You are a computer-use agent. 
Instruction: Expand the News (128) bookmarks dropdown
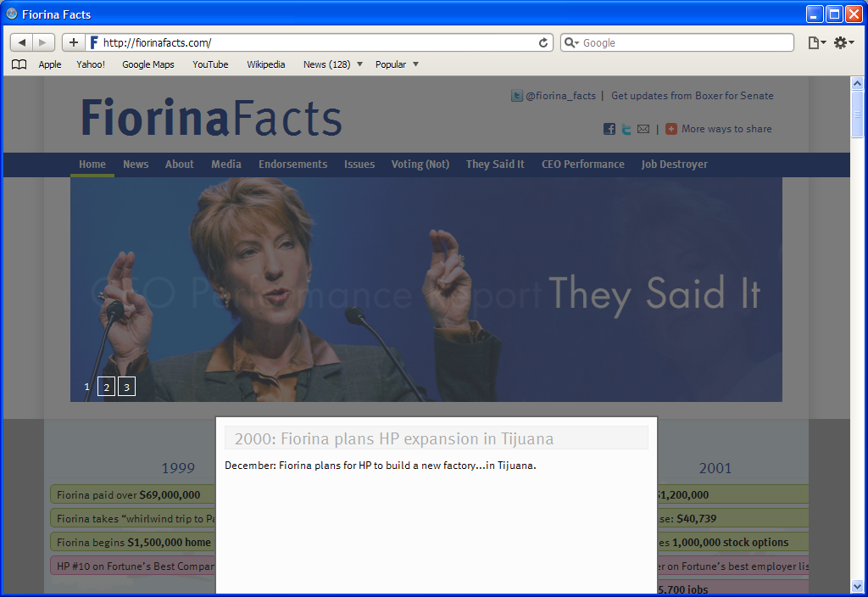pos(359,64)
